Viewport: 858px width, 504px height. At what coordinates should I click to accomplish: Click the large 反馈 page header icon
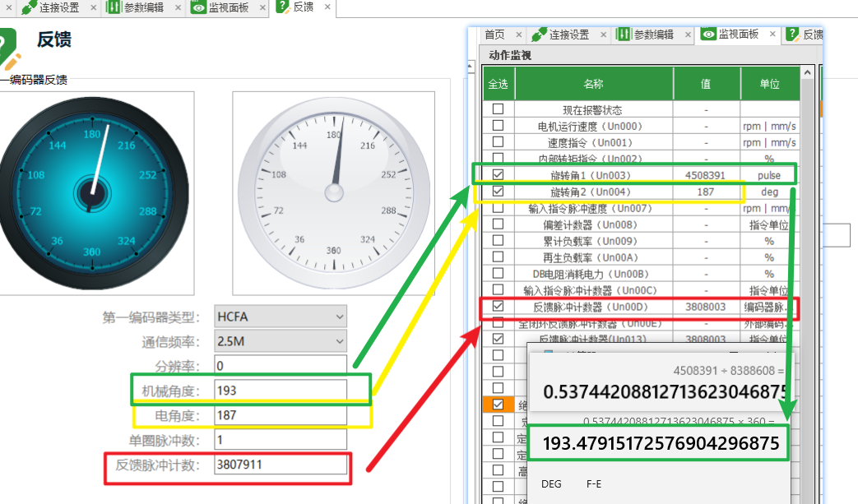point(8,48)
